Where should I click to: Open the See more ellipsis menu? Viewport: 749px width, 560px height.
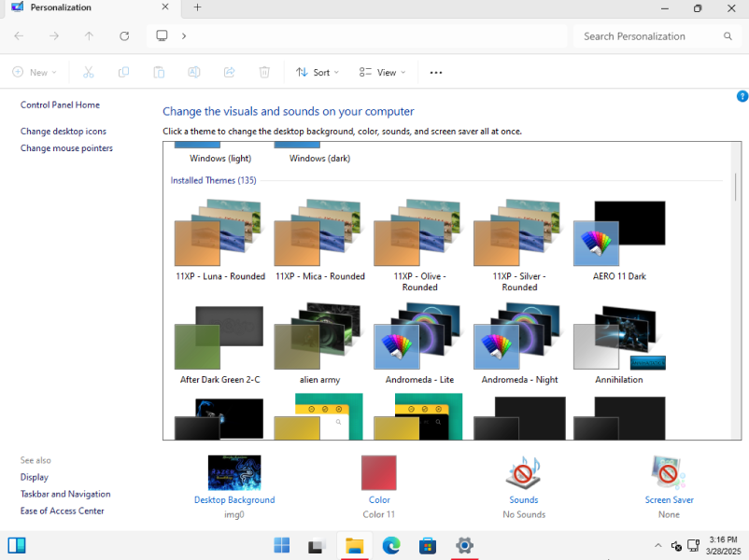click(435, 73)
